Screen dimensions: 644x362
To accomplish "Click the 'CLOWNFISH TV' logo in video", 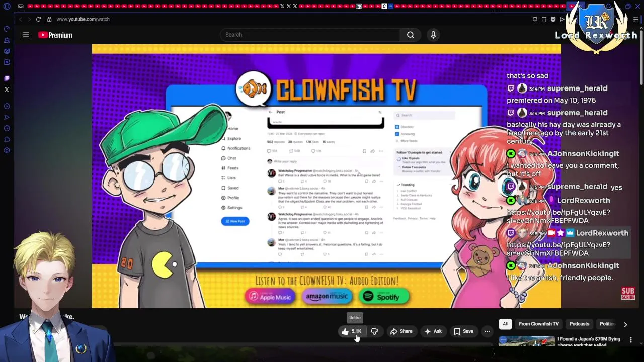I will (327, 90).
